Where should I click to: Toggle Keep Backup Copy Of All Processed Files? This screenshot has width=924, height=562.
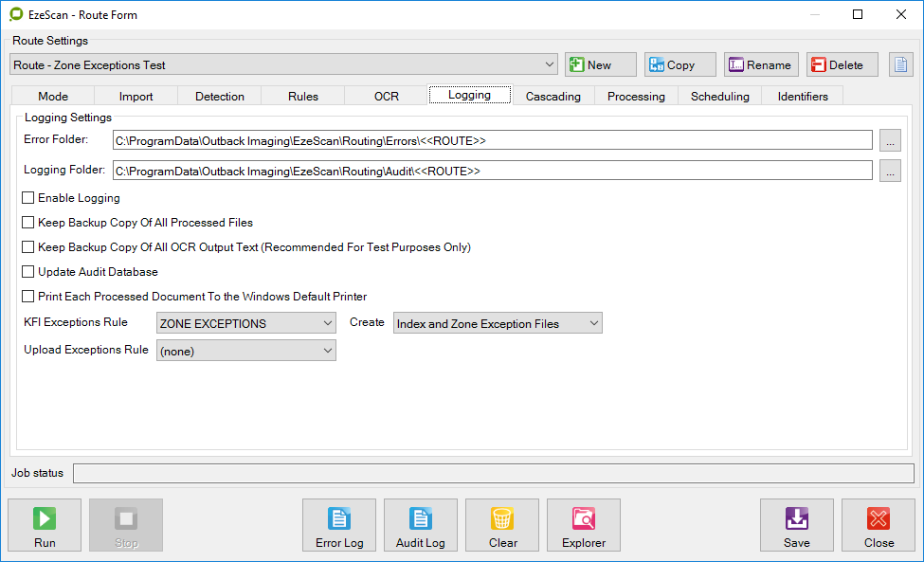point(28,223)
